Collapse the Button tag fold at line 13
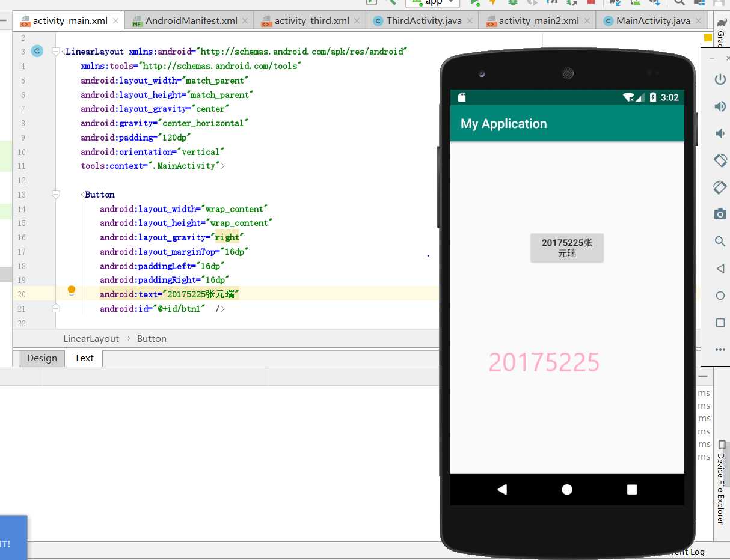The width and height of the screenshot is (730, 560). [x=56, y=195]
